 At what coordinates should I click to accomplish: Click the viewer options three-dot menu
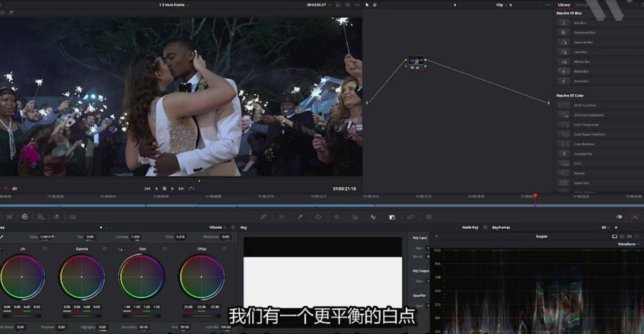357,5
